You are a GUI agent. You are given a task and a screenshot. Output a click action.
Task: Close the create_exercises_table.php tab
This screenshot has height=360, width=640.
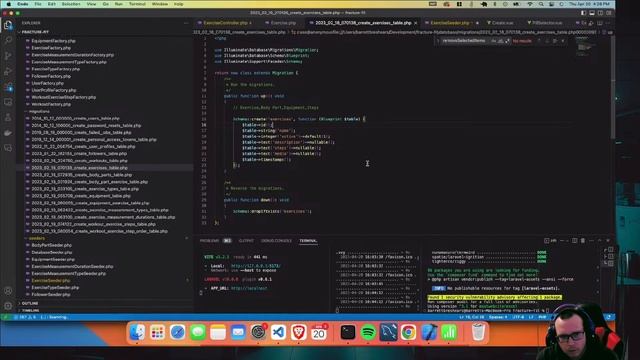(416, 23)
